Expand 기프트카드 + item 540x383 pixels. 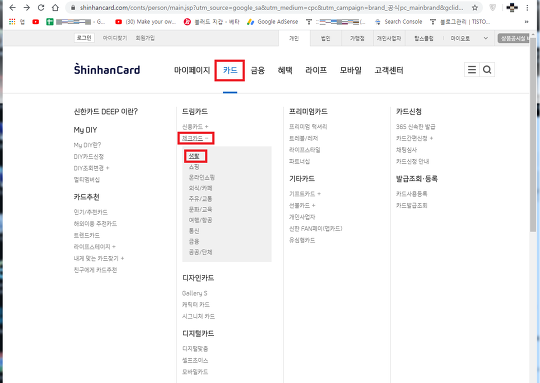[305, 194]
